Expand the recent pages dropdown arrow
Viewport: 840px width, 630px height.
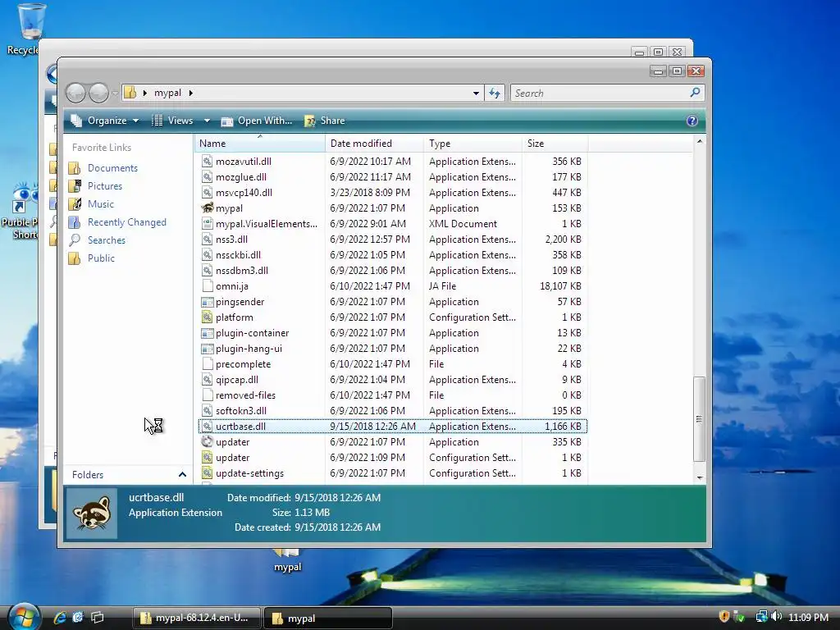click(x=115, y=94)
